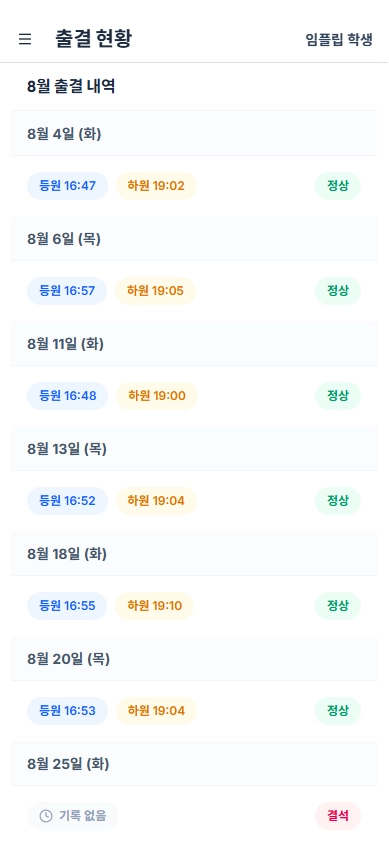Screen dimensions: 389x842
Task: Open the 8월 18일 (화) date row
Action: [194, 554]
